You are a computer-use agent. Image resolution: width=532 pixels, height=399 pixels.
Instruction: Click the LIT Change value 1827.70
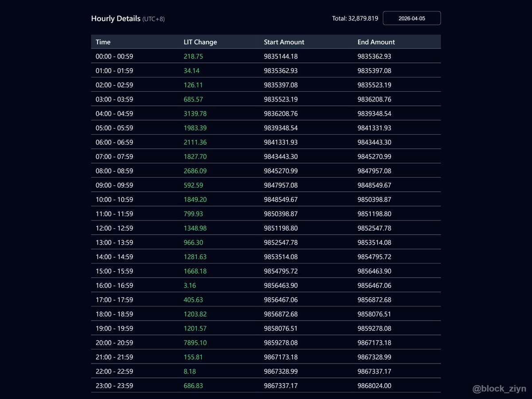(195, 156)
